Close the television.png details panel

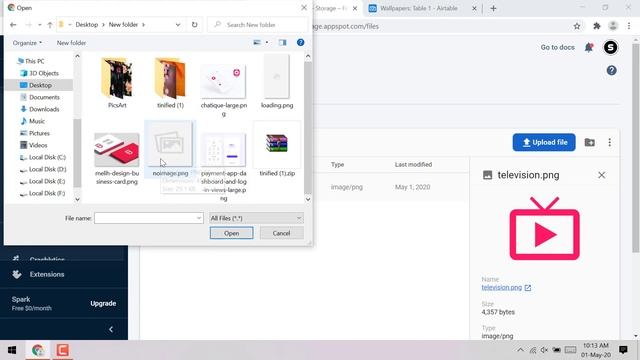[x=602, y=175]
